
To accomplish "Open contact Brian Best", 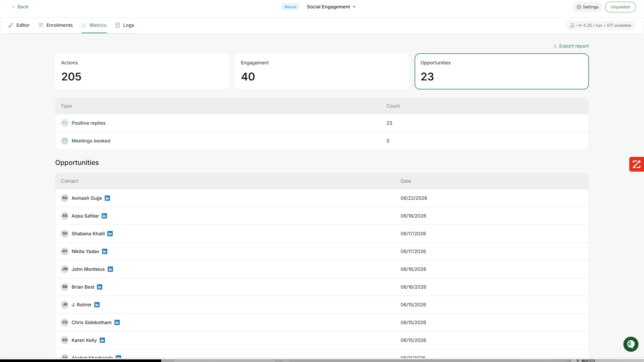I will 83,287.
